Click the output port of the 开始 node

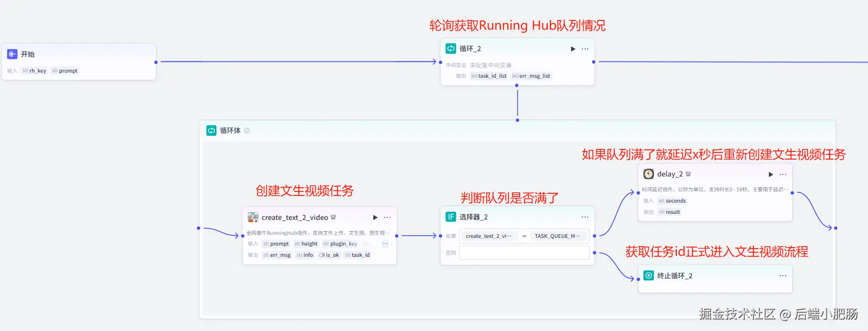click(156, 62)
